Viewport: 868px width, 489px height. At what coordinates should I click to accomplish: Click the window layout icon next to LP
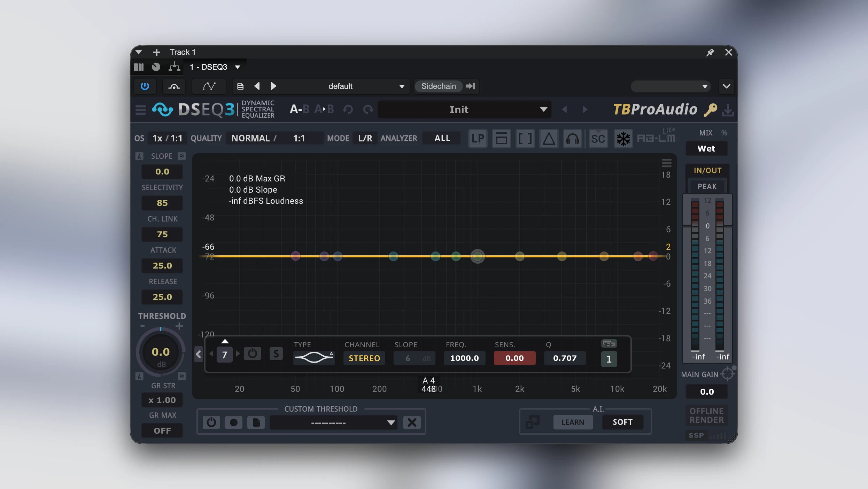[501, 139]
